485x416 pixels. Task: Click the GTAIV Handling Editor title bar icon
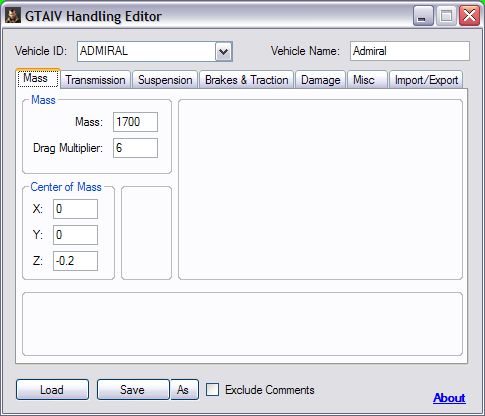point(13,16)
